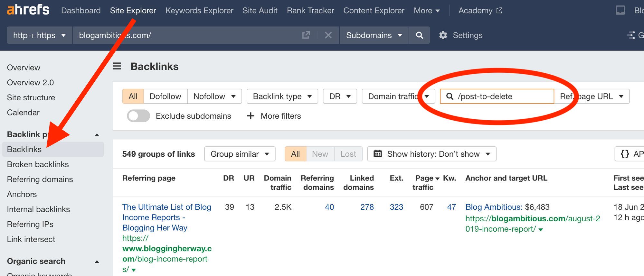Open Link intersect
644x276 pixels.
pyautogui.click(x=31, y=239)
